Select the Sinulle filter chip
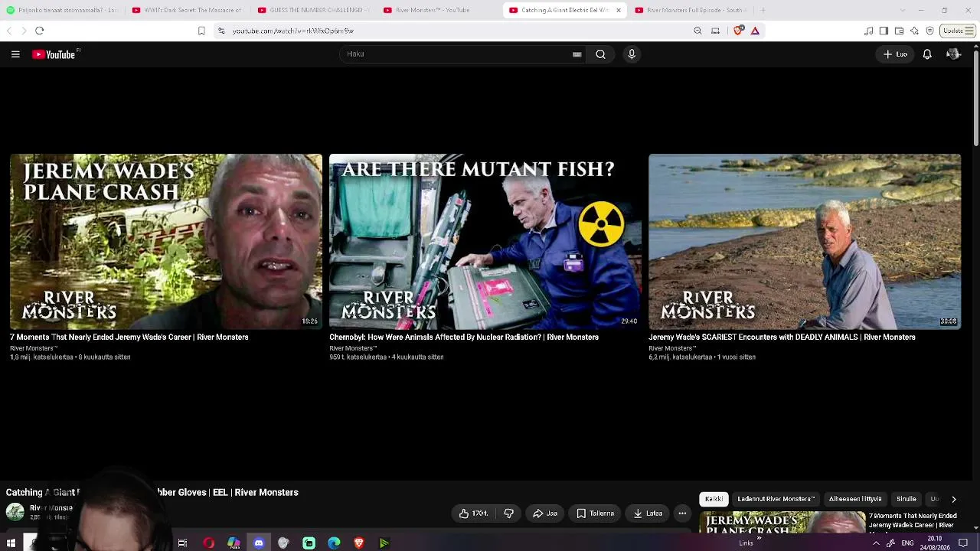The width and height of the screenshot is (980, 551). (906, 499)
